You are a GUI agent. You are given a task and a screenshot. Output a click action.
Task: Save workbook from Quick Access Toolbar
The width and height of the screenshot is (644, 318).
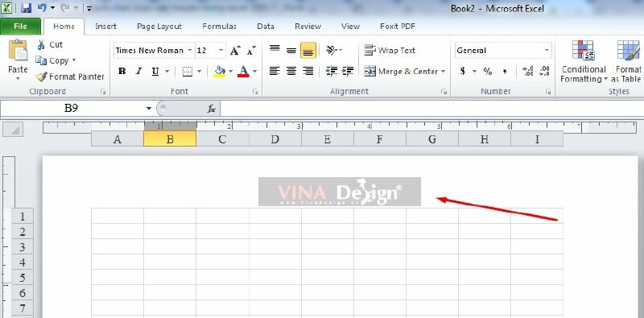click(26, 8)
